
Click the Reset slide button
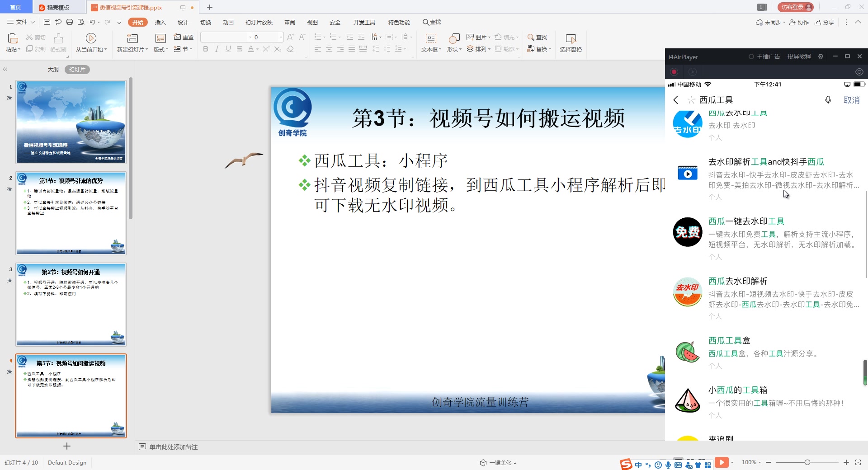click(184, 37)
